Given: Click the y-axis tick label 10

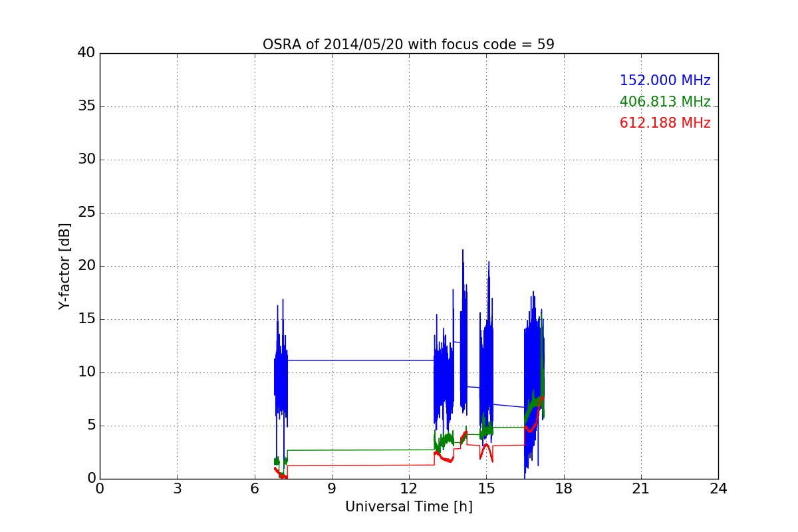Looking at the screenshot, I should point(86,372).
